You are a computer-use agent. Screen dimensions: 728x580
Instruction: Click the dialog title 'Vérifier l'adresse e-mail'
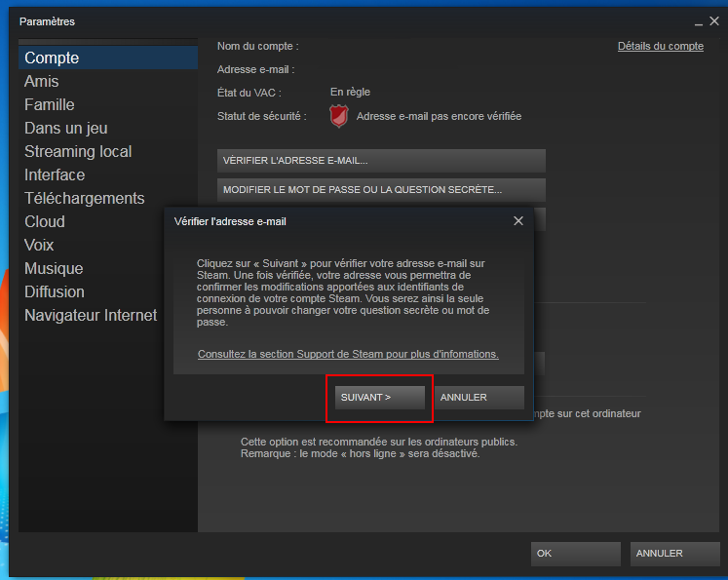(230, 221)
